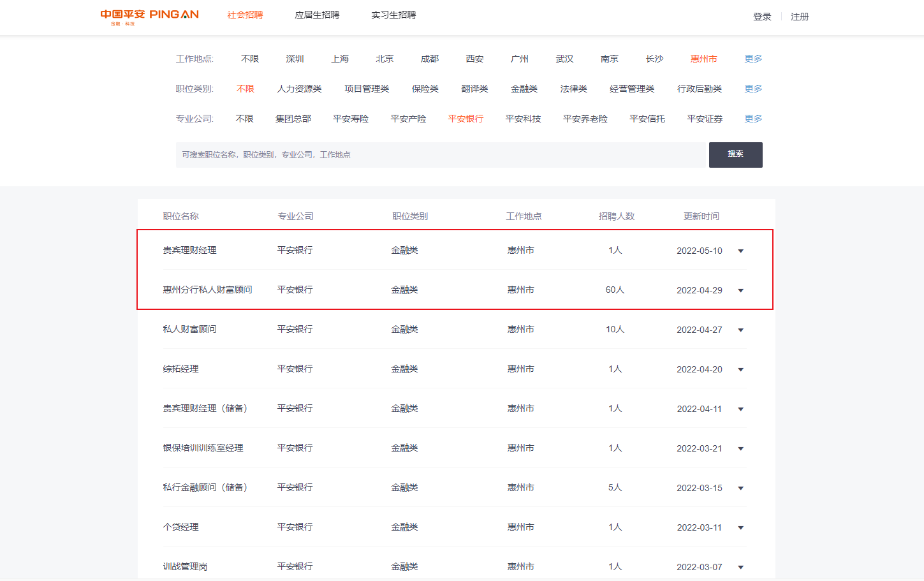Filter company by 平安信托
Image resolution: width=924 pixels, height=581 pixels.
tap(647, 119)
